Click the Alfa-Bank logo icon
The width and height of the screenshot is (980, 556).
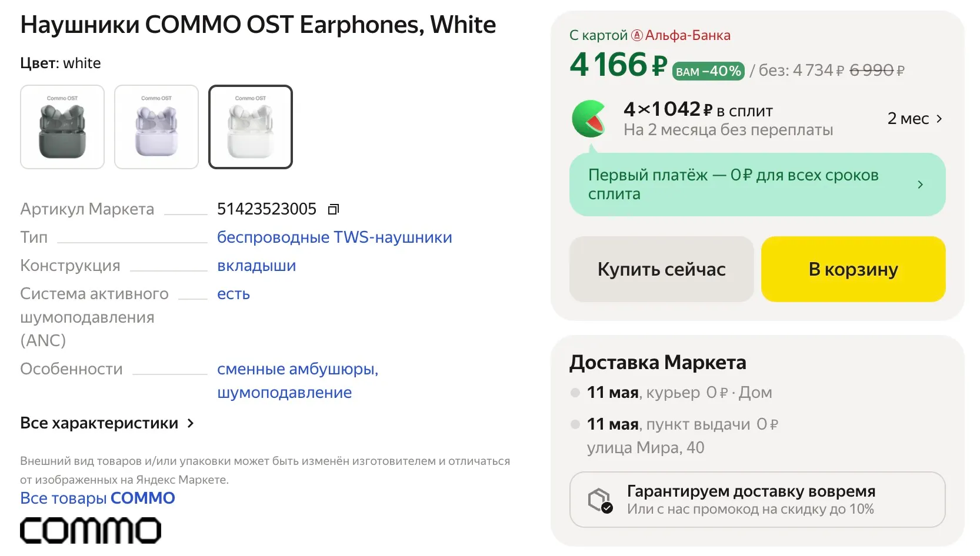(x=636, y=35)
